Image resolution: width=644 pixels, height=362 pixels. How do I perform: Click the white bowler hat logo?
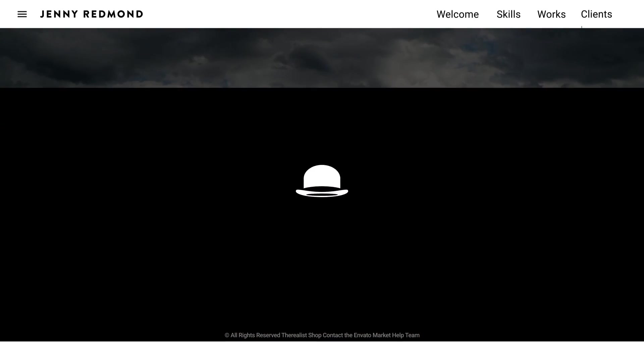pyautogui.click(x=322, y=181)
